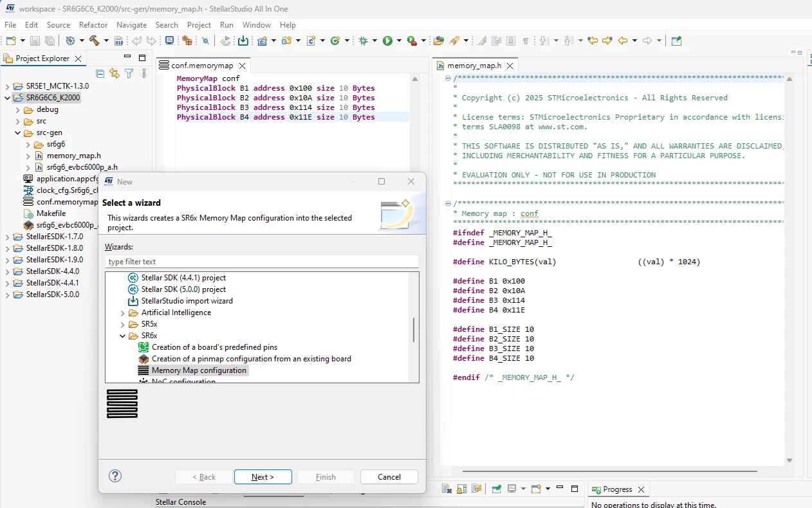The height and width of the screenshot is (508, 812).
Task: Open the Debug button dropdown arrow
Action: [374, 41]
